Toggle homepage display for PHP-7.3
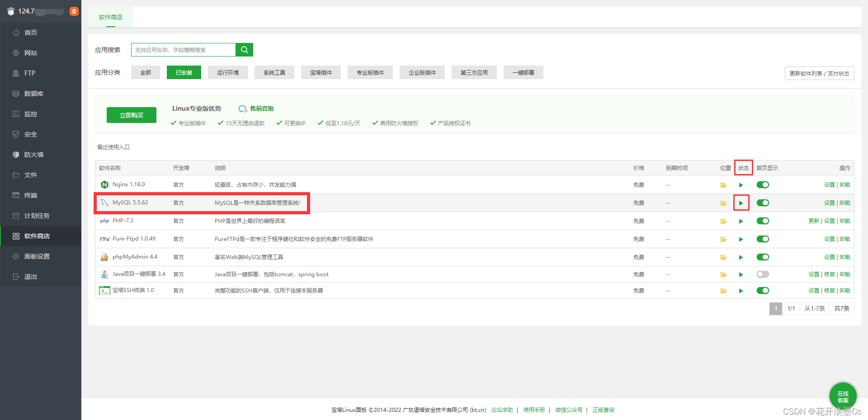The height and width of the screenshot is (420, 868). click(763, 221)
